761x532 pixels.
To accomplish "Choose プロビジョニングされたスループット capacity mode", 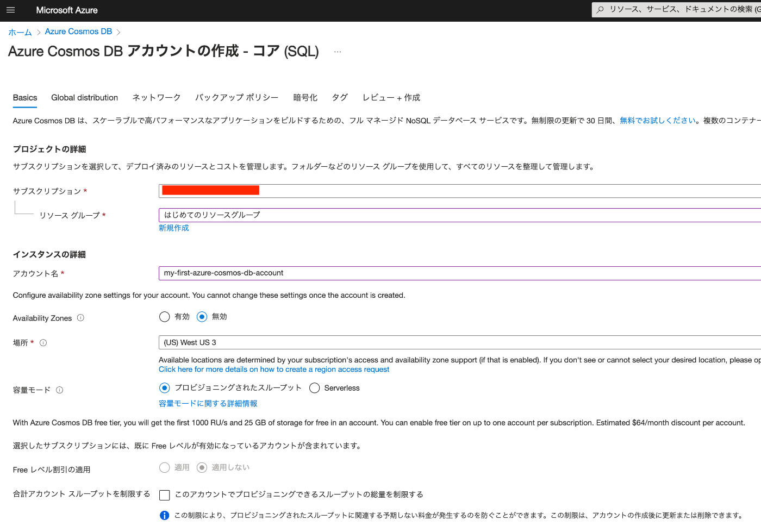I will (x=164, y=388).
